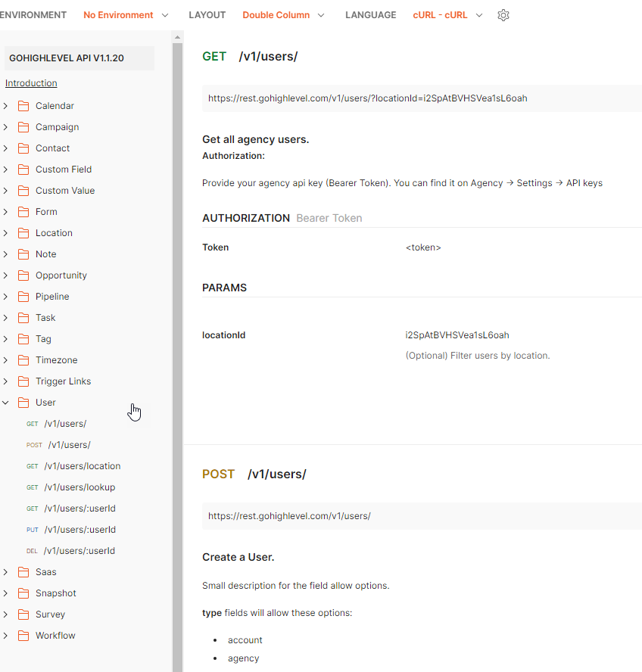Expand the Campaign folder chevron
Screen dimensions: 642x672
(5, 127)
